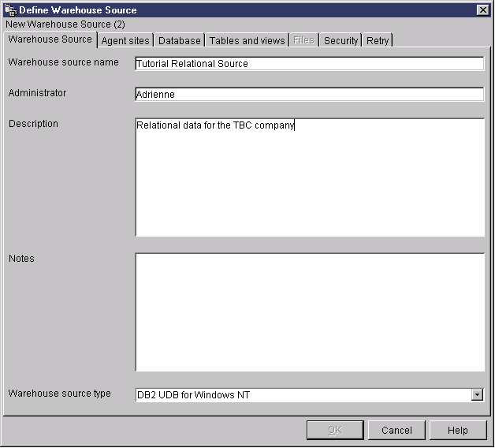Click the Warehouse source name label
This screenshot has height=448, width=495.
click(64, 62)
